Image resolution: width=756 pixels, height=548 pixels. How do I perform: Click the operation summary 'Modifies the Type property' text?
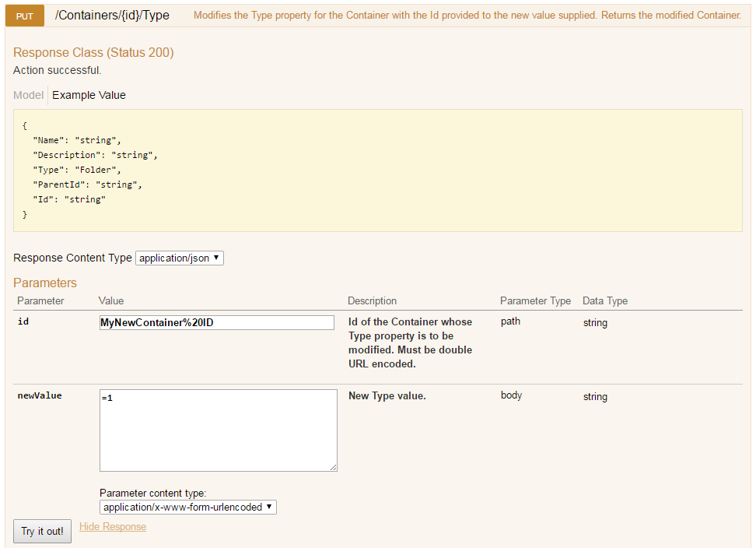coord(467,16)
